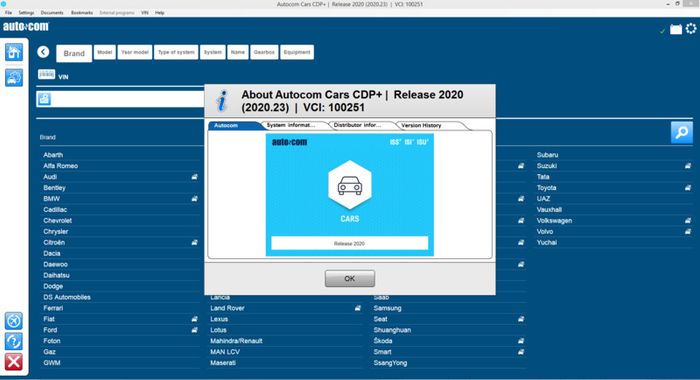Select the vehicle diagnostics sidebar icon
The image size is (700, 380).
(14, 78)
